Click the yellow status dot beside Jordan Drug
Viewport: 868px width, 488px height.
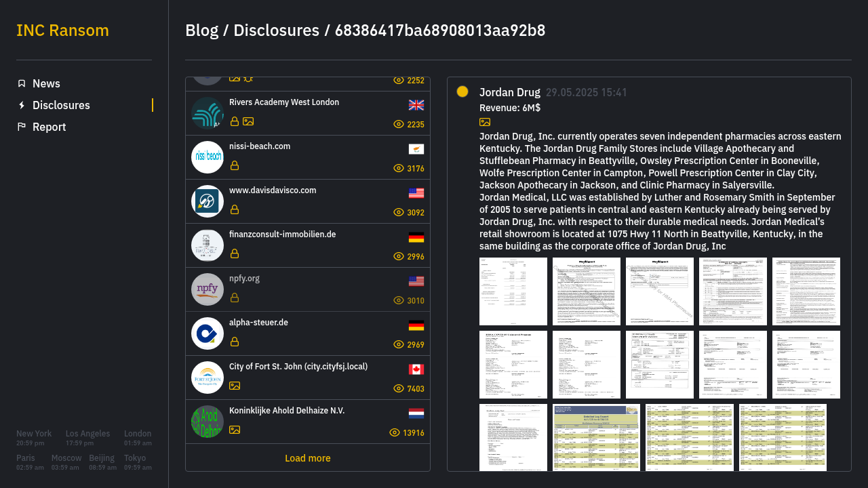pos(462,91)
